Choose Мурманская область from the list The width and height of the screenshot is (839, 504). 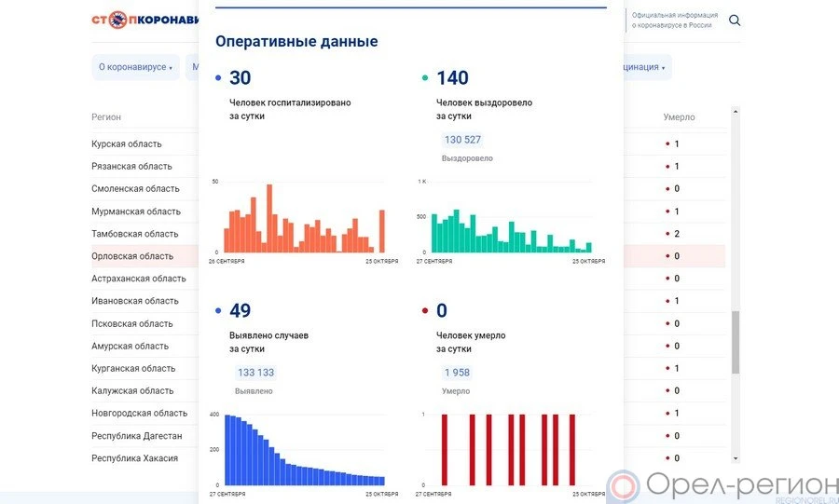136,211
